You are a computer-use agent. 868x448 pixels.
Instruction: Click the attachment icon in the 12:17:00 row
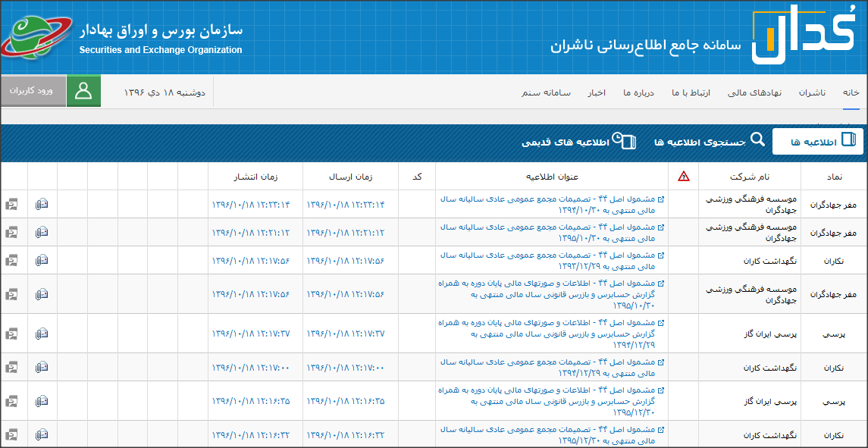42,367
